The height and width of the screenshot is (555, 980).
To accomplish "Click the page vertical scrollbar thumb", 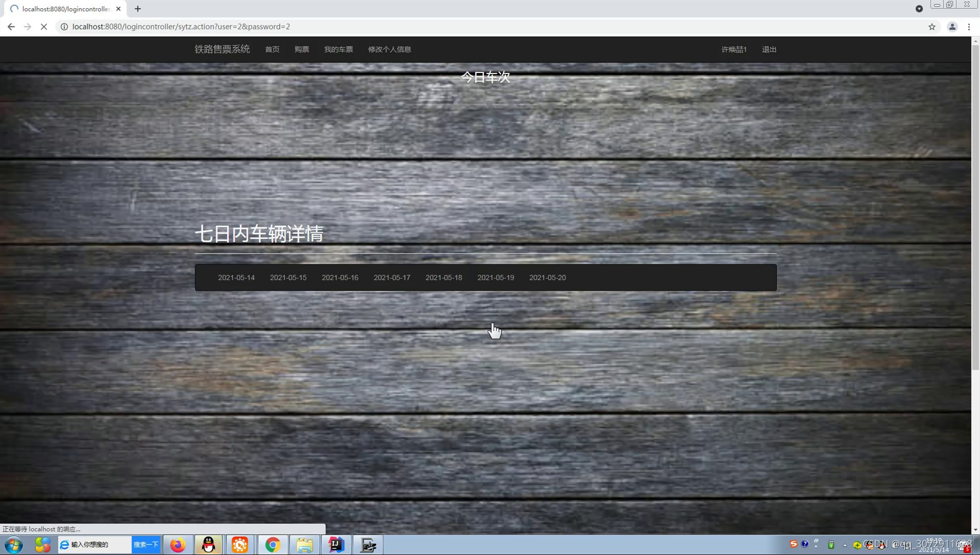I will click(975, 204).
